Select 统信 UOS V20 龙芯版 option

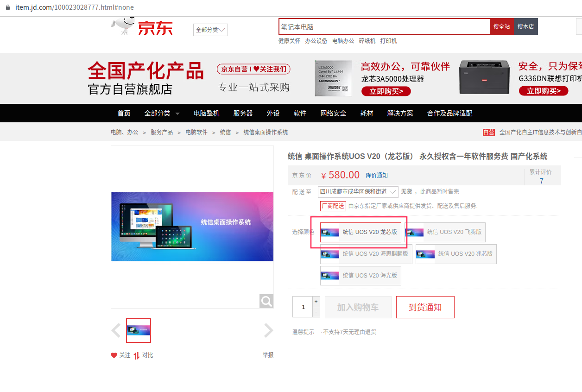[x=361, y=232]
